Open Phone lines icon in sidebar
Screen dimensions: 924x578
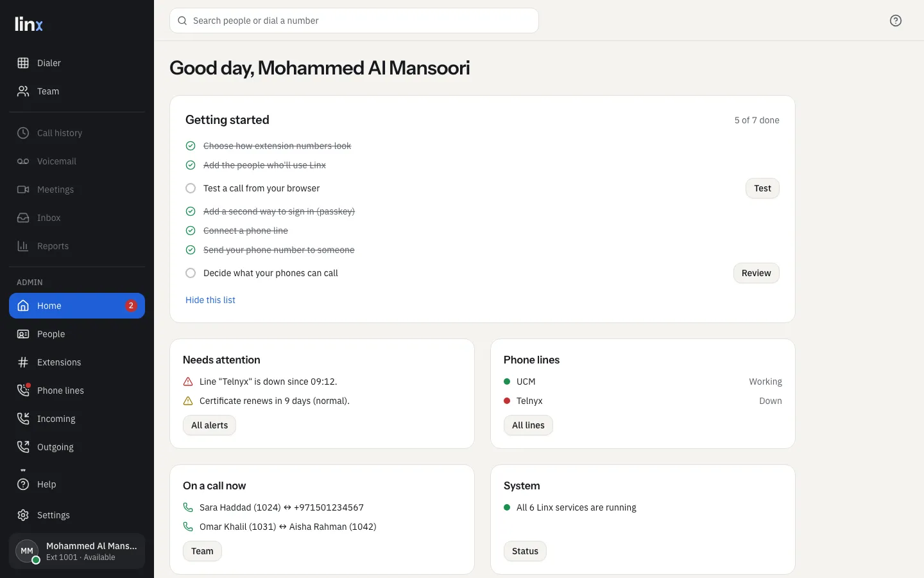coord(23,390)
